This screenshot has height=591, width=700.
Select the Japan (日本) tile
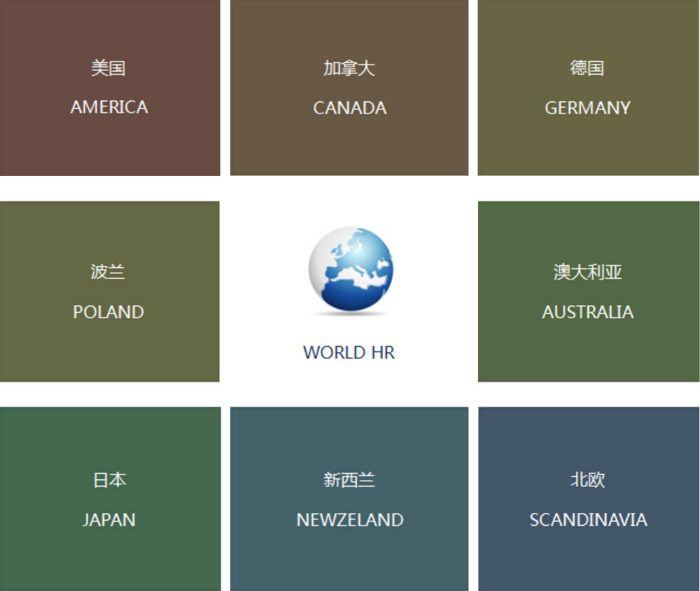110,499
